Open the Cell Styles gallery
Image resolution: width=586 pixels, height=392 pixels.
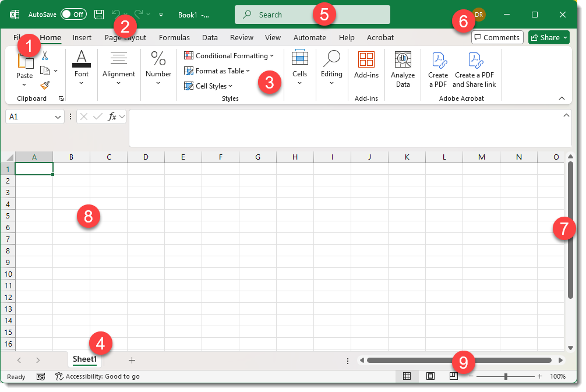click(208, 86)
